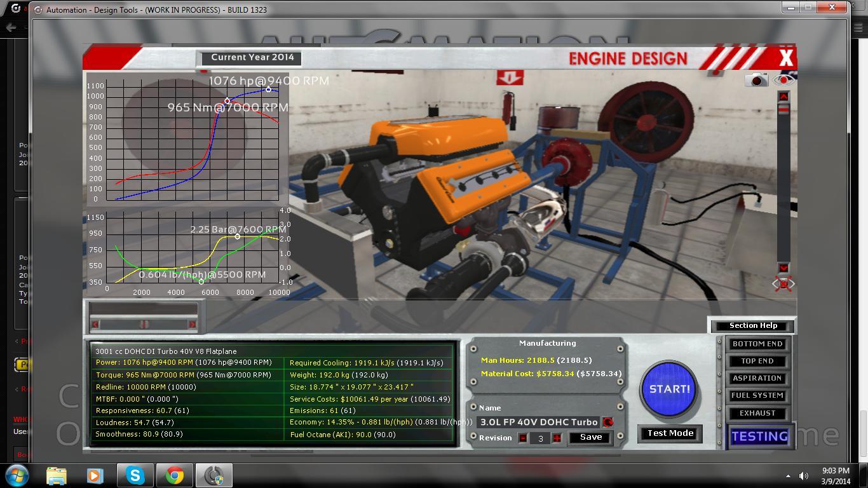The image size is (868, 488).
Task: Grab the vertical scrollbar red handle
Action: click(783, 109)
